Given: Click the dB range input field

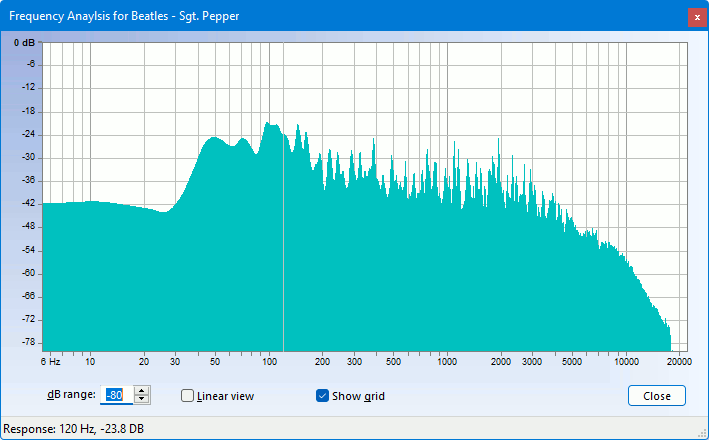Looking at the screenshot, I should tap(116, 396).
